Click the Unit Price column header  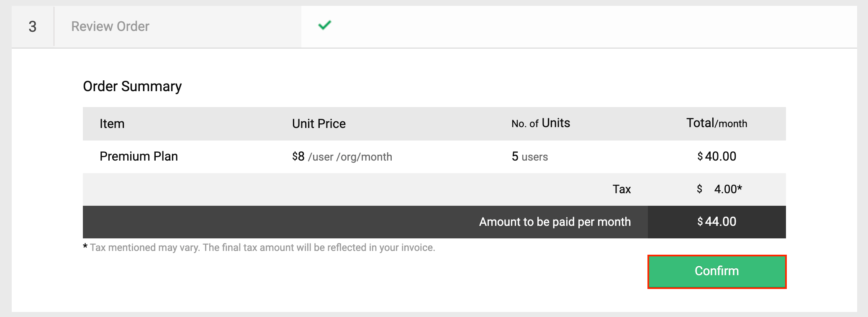click(x=318, y=124)
